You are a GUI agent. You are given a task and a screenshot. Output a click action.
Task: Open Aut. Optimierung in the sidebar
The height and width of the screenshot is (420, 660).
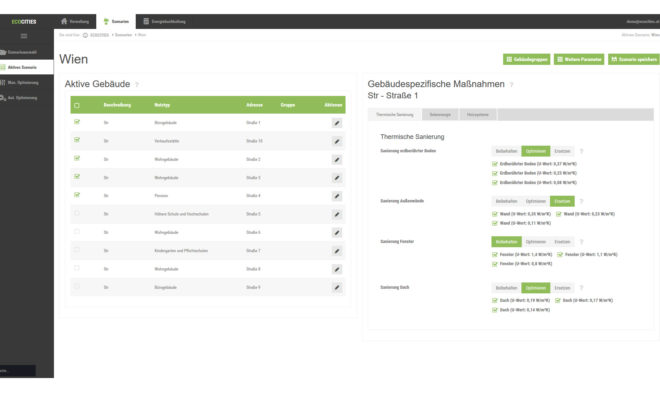point(27,98)
